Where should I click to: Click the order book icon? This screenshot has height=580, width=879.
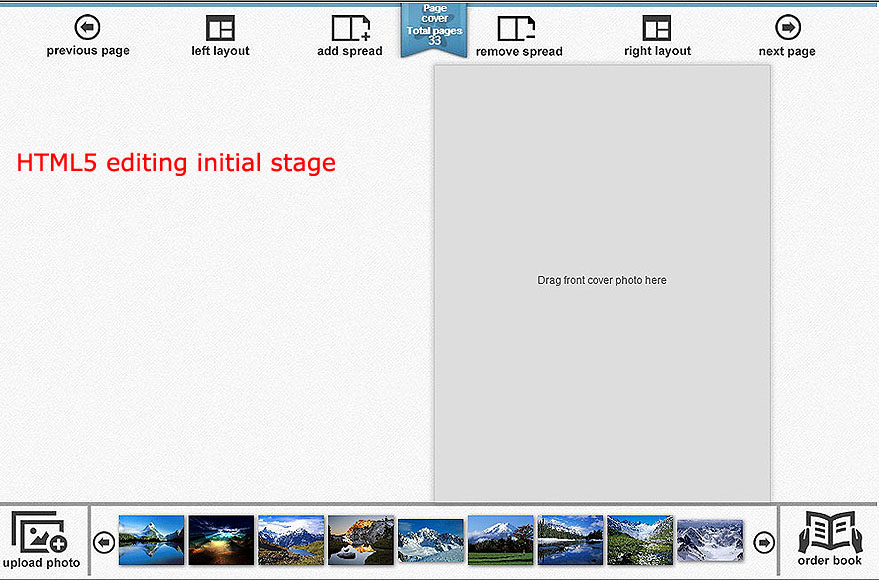[830, 531]
